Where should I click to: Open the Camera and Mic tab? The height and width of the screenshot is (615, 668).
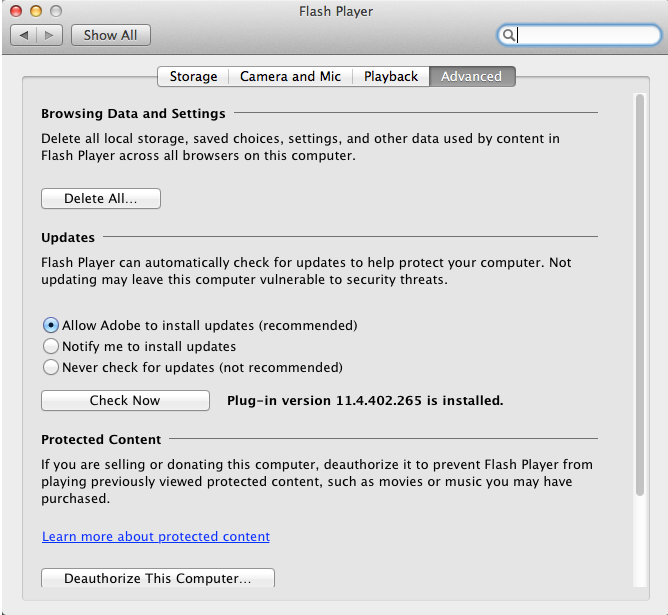coord(291,76)
